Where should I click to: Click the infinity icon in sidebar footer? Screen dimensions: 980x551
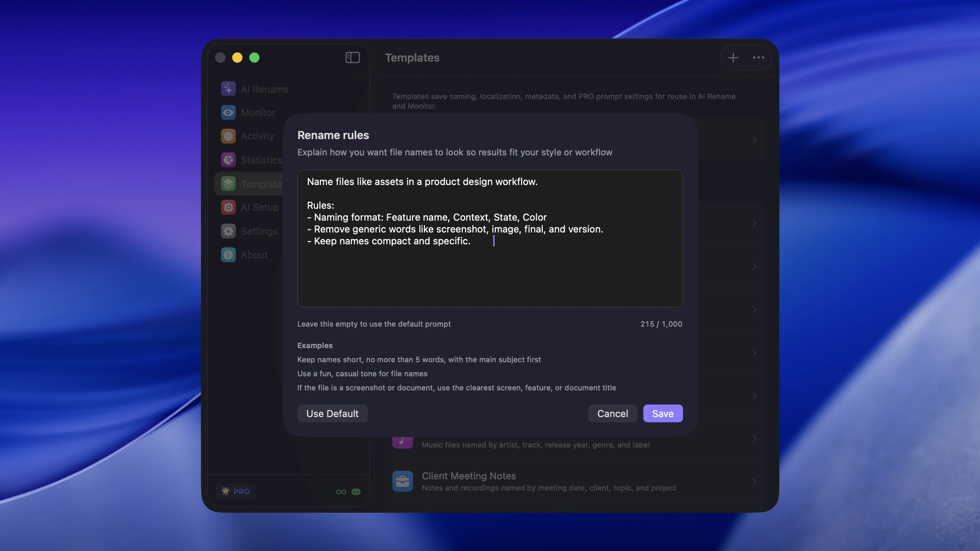coord(341,492)
